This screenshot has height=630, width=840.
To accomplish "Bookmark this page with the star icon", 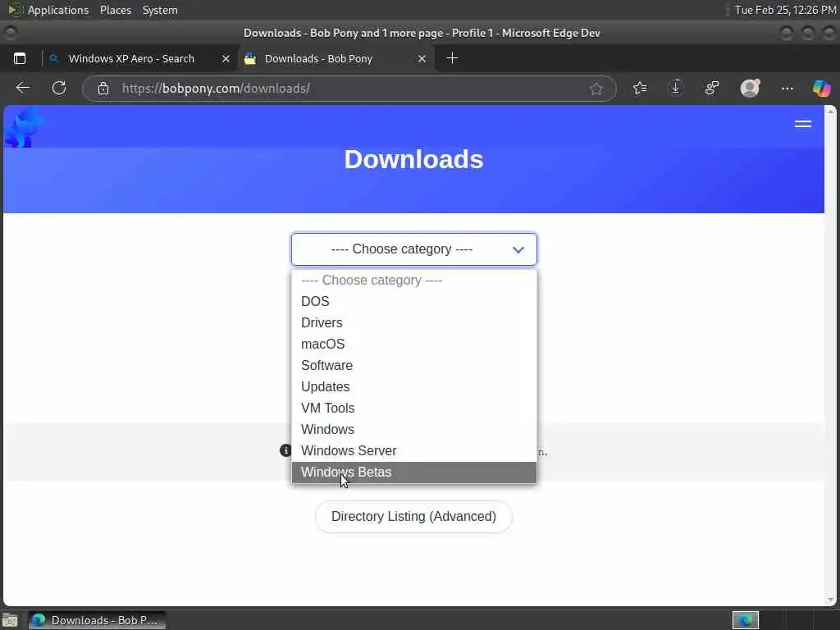I will coord(596,89).
